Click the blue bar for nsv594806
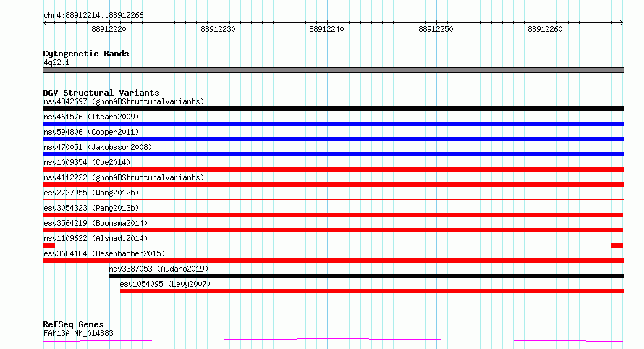 333,139
